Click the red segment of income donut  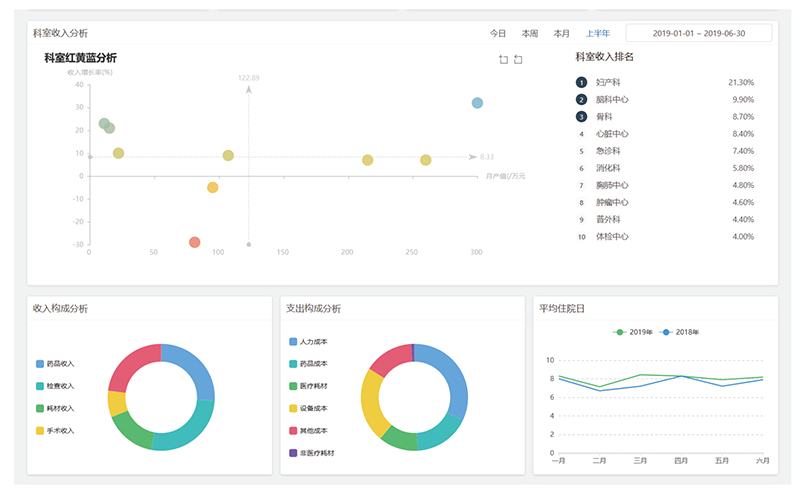click(x=132, y=369)
